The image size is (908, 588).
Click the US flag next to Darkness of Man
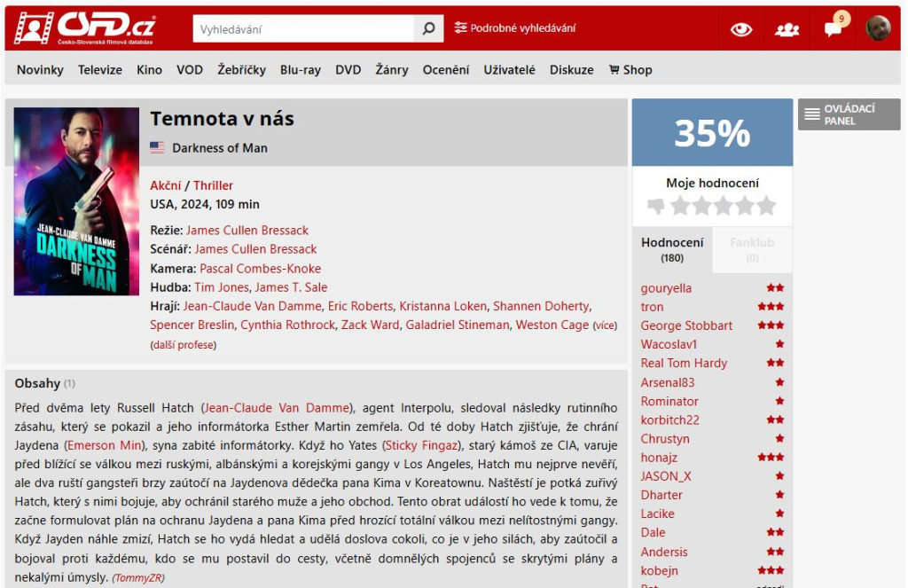point(157,148)
